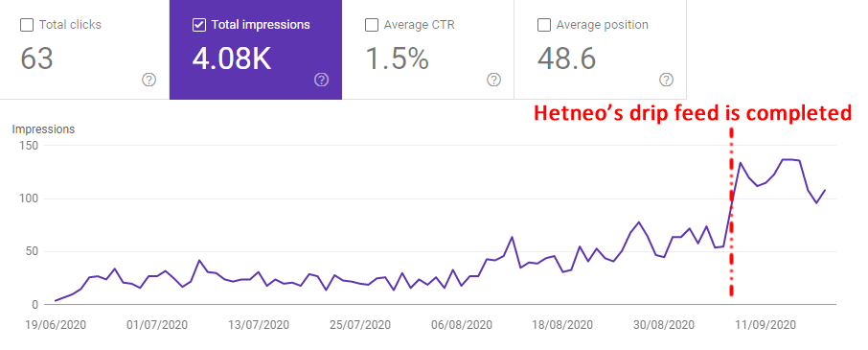Click the Impressions axis title

click(x=43, y=129)
